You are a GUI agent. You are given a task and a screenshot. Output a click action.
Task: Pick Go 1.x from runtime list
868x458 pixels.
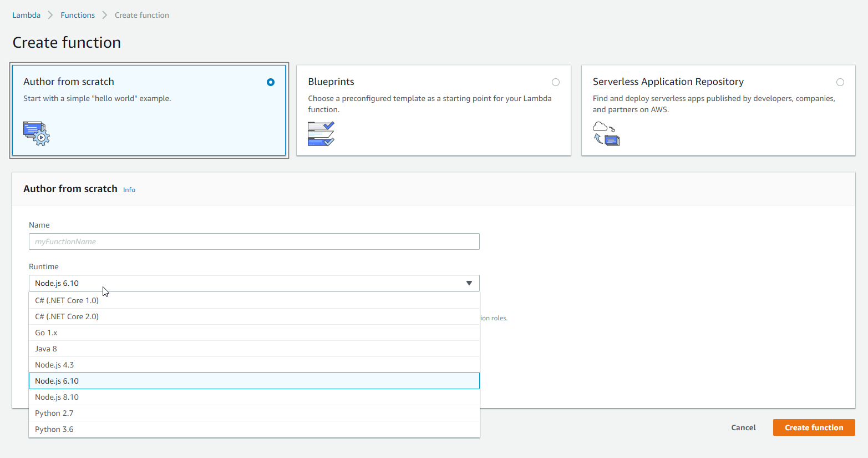click(254, 333)
